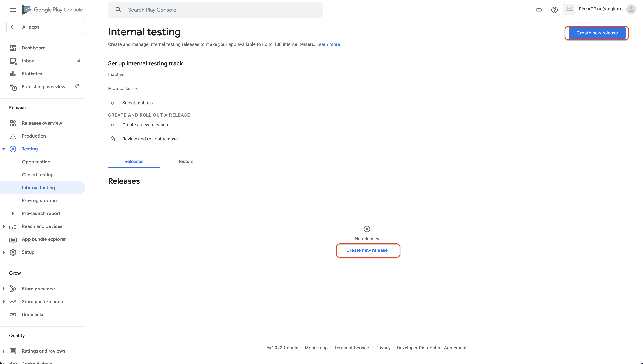This screenshot has height=364, width=643.
Task: Select the Releases tab
Action: pos(134,161)
